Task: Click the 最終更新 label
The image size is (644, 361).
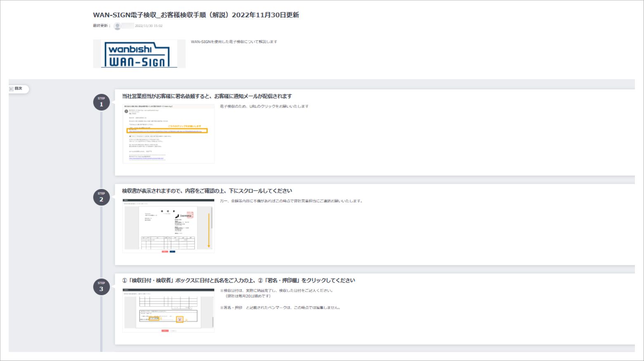Action: coord(102,26)
